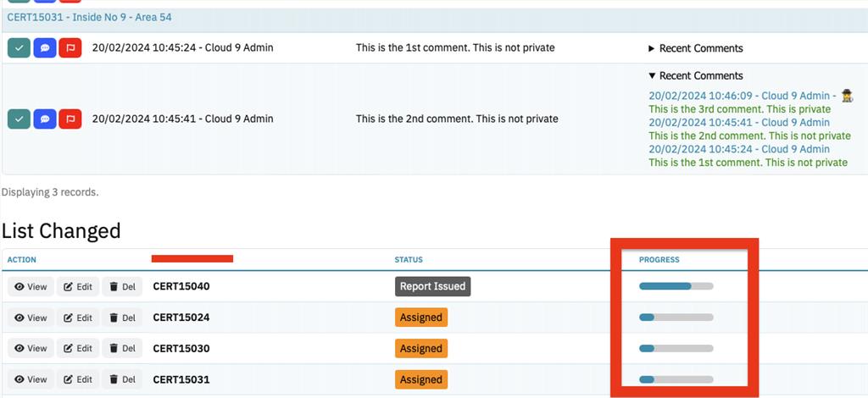Click the progress bar for CERT15040
Screen dimensions: 868x398
coord(676,287)
